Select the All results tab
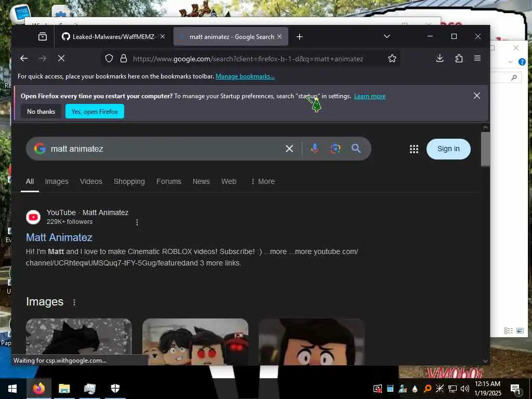The image size is (532, 399). [30, 181]
